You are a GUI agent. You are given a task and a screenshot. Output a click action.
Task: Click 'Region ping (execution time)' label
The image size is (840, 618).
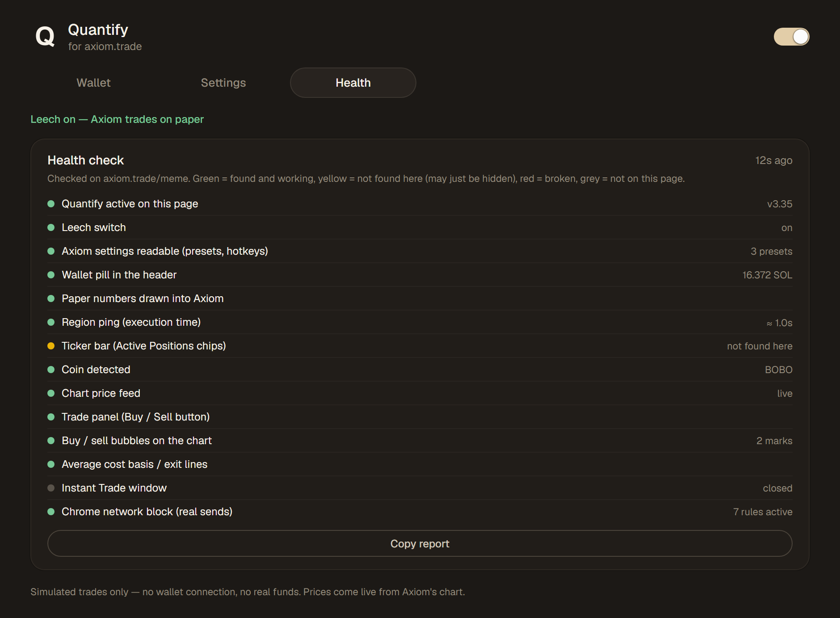[x=131, y=322]
